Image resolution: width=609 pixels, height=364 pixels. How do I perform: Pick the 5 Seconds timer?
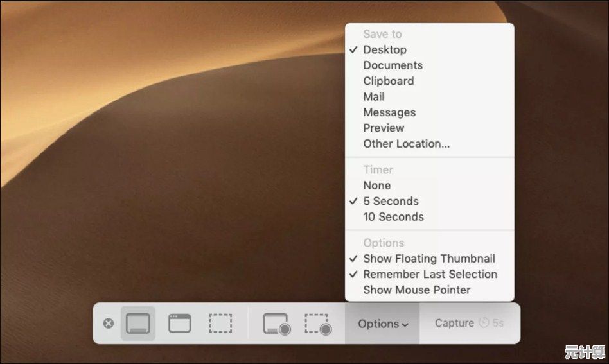coord(391,201)
